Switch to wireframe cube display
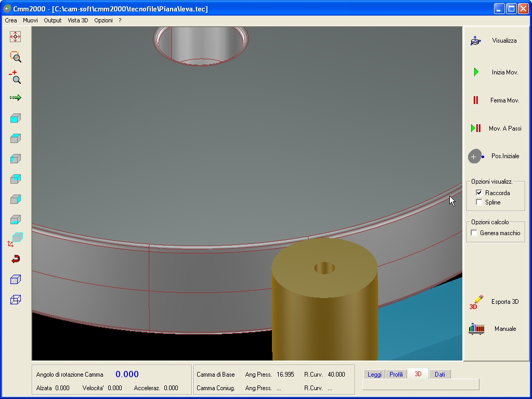Screen dimensions: 532x399 [x=15, y=300]
